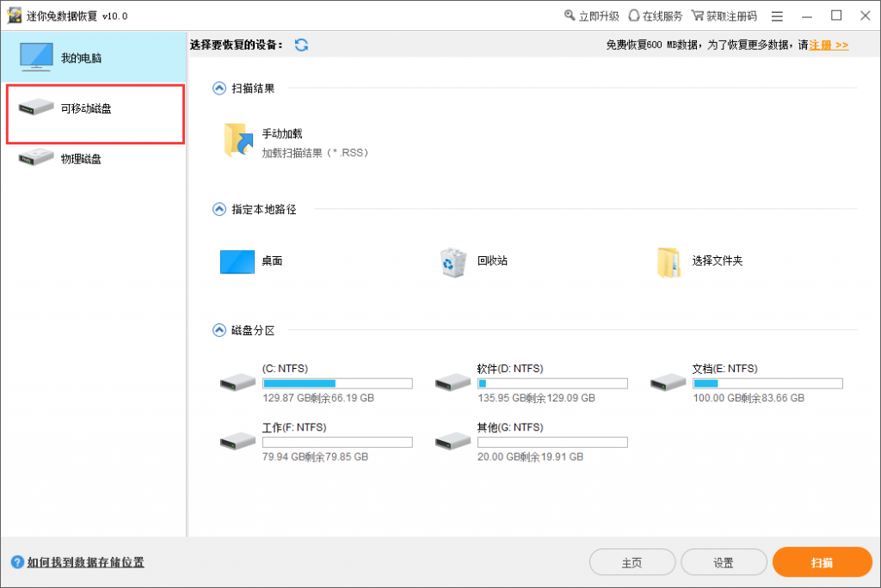
Task: Select the 桌面 desktop icon
Action: (x=237, y=261)
